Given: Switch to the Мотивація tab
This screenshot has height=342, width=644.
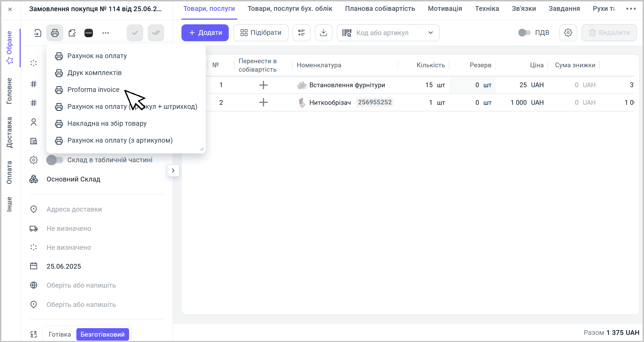Looking at the screenshot, I should point(445,9).
